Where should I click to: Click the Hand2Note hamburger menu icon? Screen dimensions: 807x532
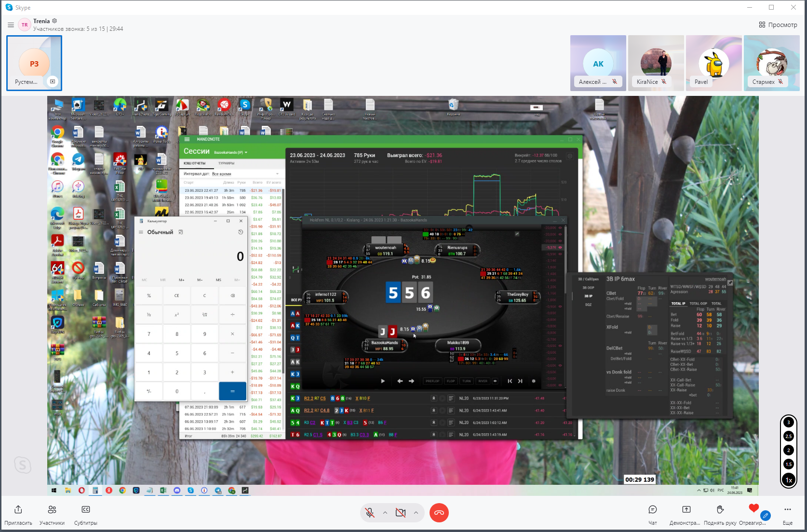pyautogui.click(x=187, y=139)
